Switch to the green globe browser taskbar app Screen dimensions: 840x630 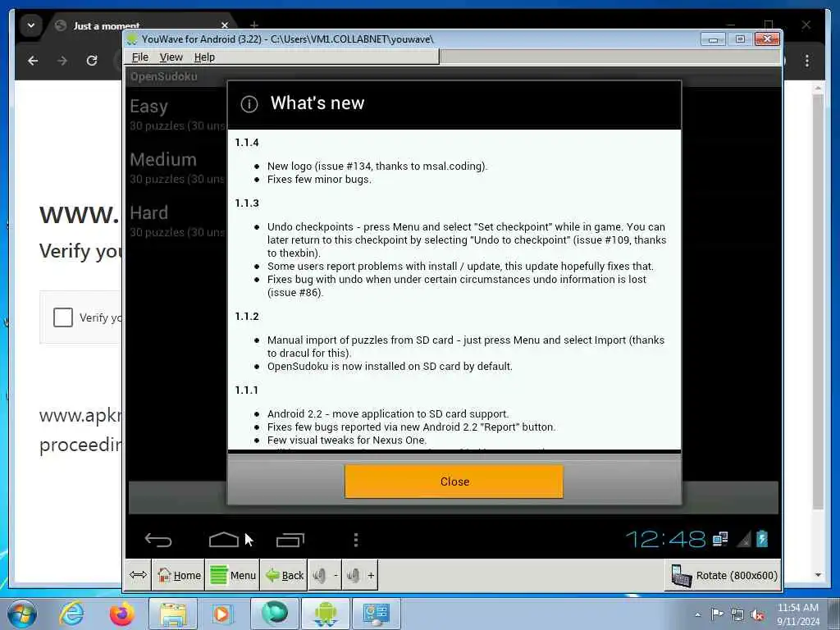coord(274,614)
